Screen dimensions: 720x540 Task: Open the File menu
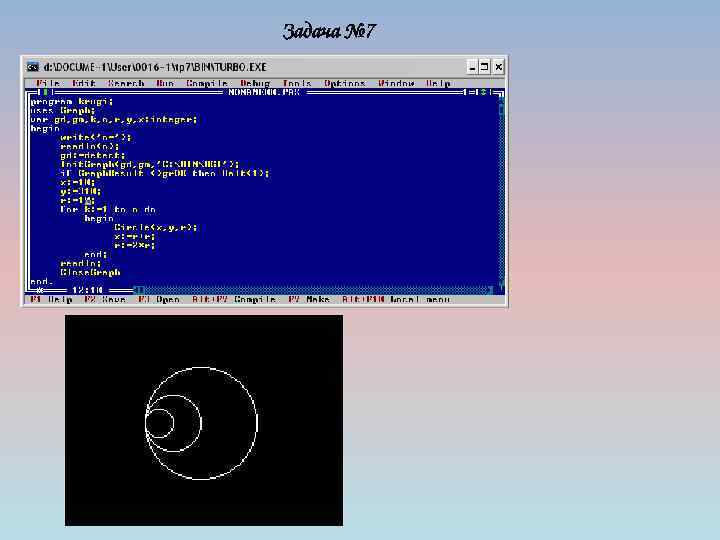pyautogui.click(x=48, y=83)
